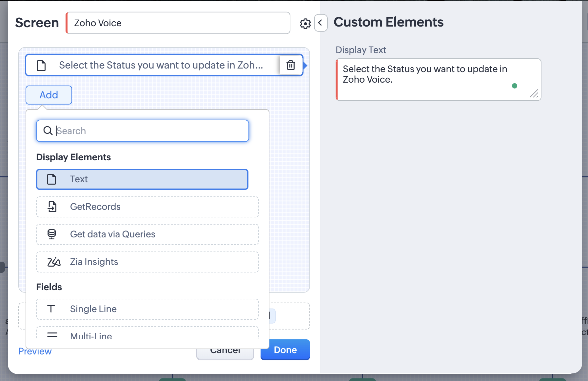
Task: Click the Get data via Queries database icon
Action: [52, 234]
